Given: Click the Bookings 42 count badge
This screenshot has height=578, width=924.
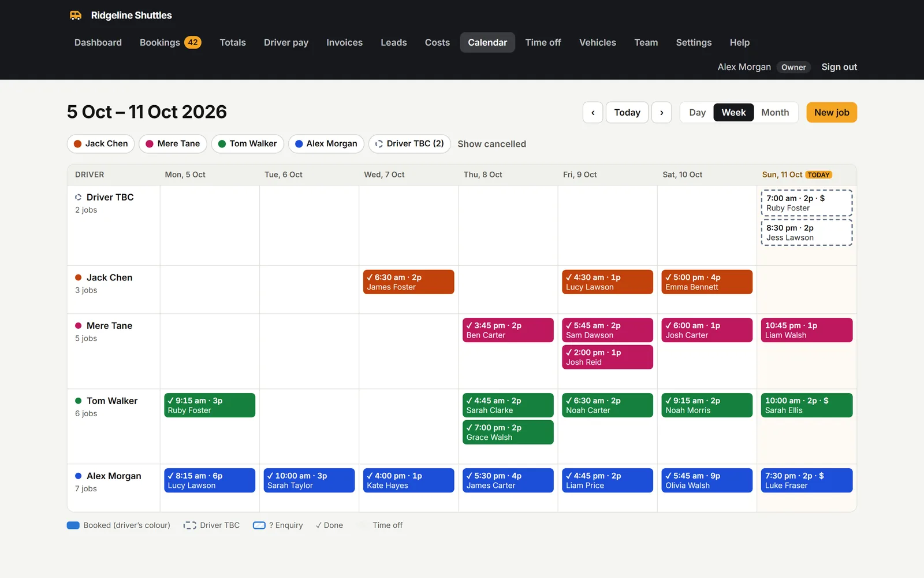Looking at the screenshot, I should pyautogui.click(x=193, y=42).
